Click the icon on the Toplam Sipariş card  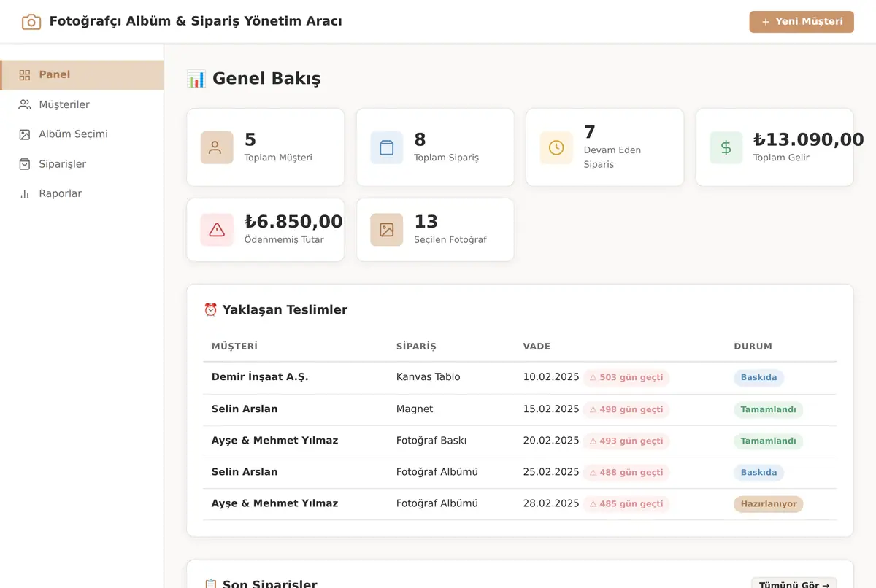click(387, 147)
